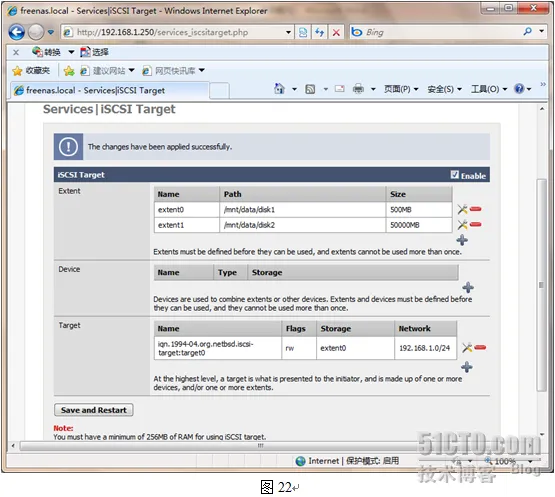Click the browser back arrow button
This screenshot has width=555, height=497.
[x=17, y=32]
